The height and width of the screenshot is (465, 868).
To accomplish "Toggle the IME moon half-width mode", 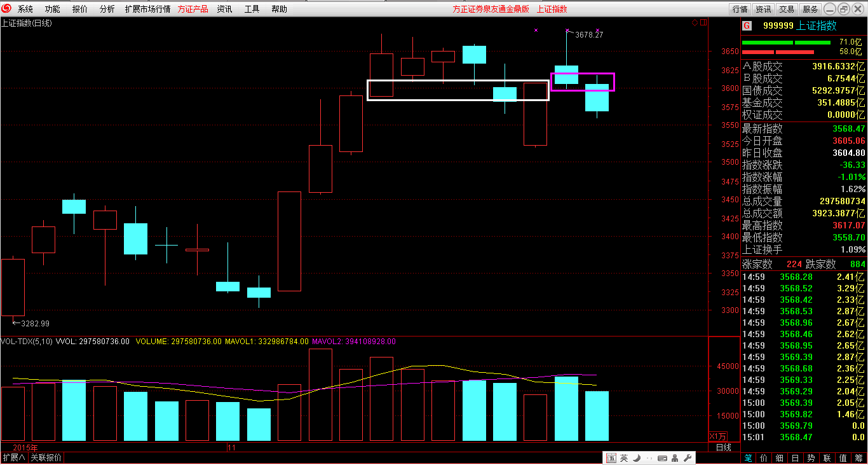I will click(x=636, y=458).
